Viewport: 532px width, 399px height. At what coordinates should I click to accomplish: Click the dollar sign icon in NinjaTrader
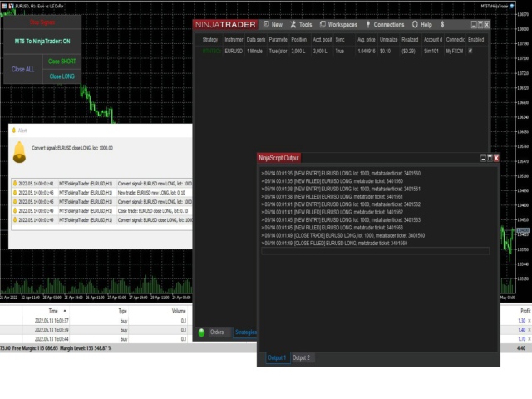[442, 24]
